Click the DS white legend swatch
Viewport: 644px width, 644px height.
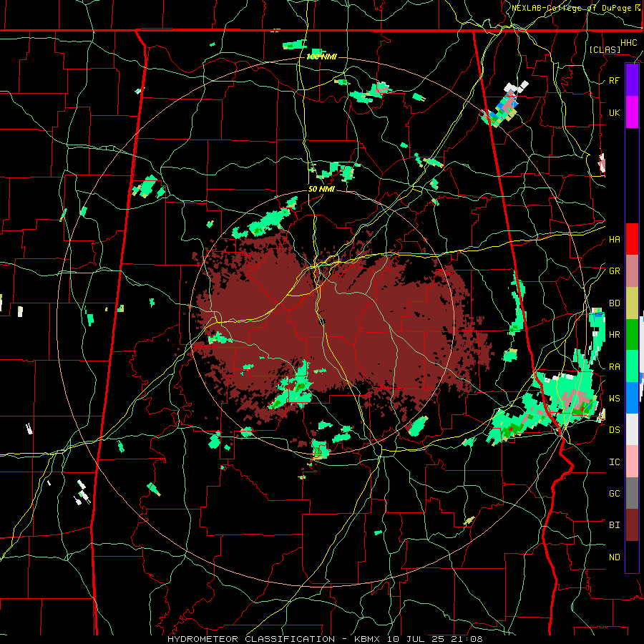632,429
